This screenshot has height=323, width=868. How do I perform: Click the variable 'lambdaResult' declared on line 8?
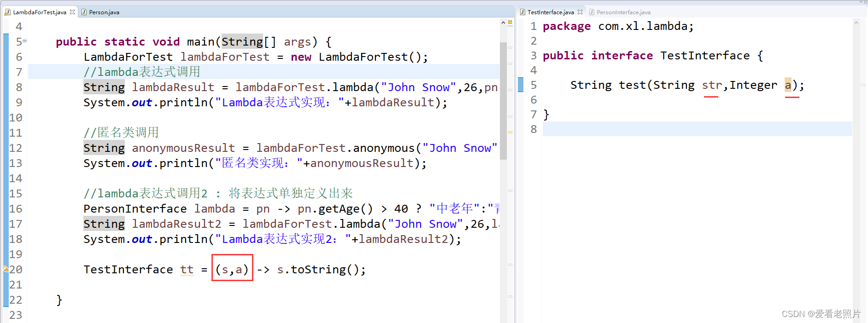[x=173, y=87]
